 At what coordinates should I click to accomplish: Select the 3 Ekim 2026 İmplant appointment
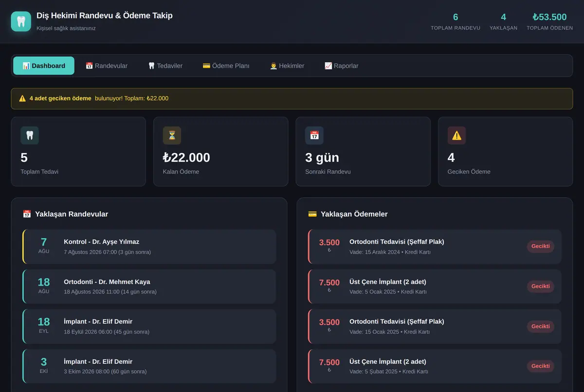(x=149, y=366)
